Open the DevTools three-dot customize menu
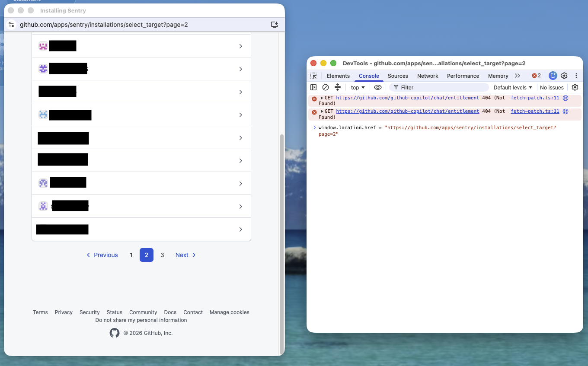 click(x=576, y=76)
